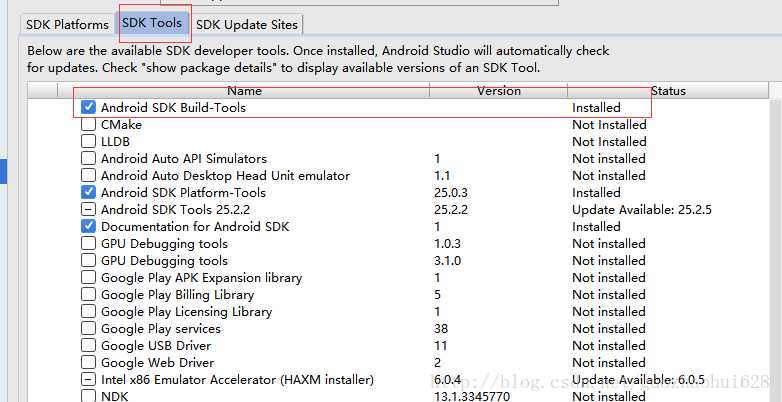Uncheck the Android SDK Build-Tools checkbox
This screenshot has width=782, height=402.
[x=88, y=107]
